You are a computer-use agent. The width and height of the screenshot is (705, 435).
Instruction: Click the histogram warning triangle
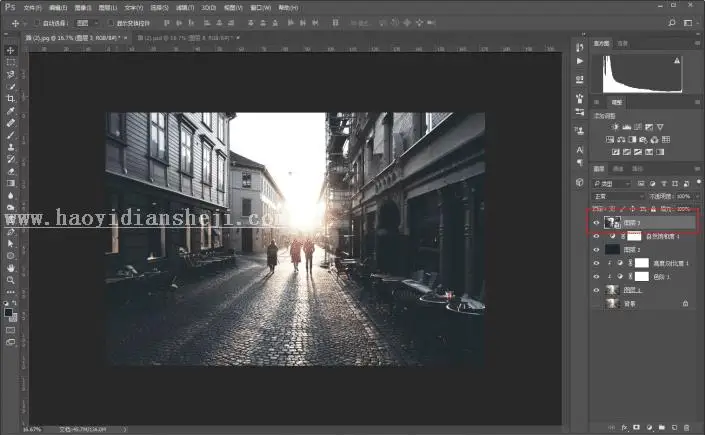(677, 60)
